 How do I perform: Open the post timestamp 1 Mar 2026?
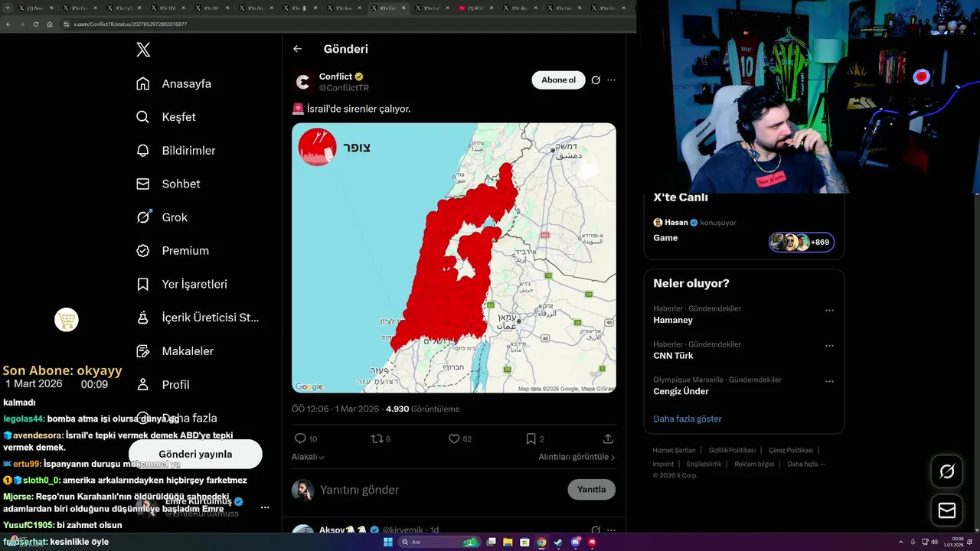tap(335, 409)
